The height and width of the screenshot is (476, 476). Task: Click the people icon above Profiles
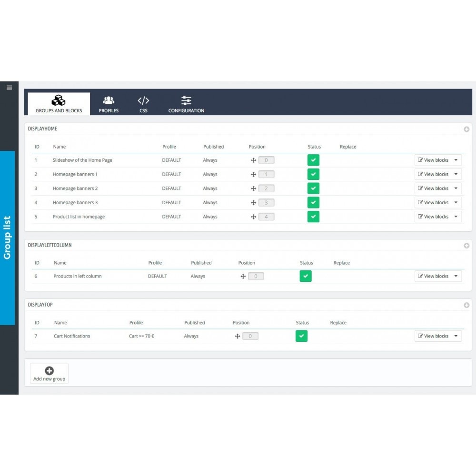(109, 100)
